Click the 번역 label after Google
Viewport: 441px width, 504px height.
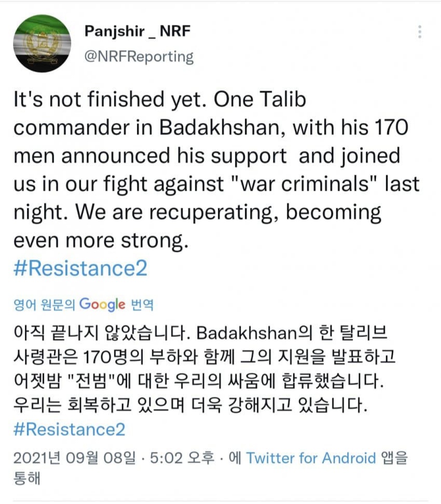click(142, 304)
